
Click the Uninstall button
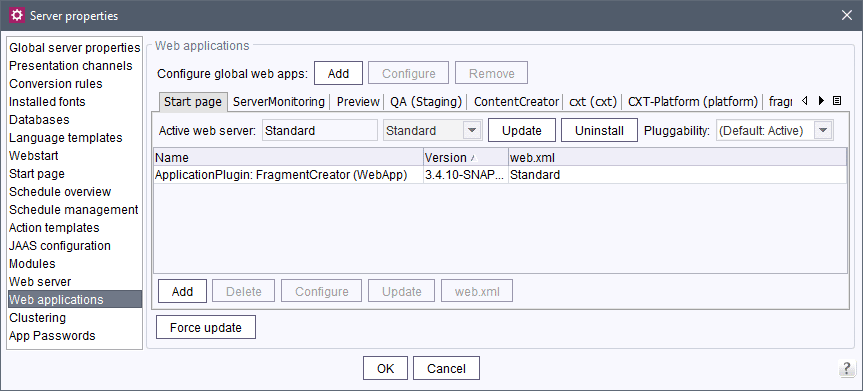pyautogui.click(x=599, y=131)
